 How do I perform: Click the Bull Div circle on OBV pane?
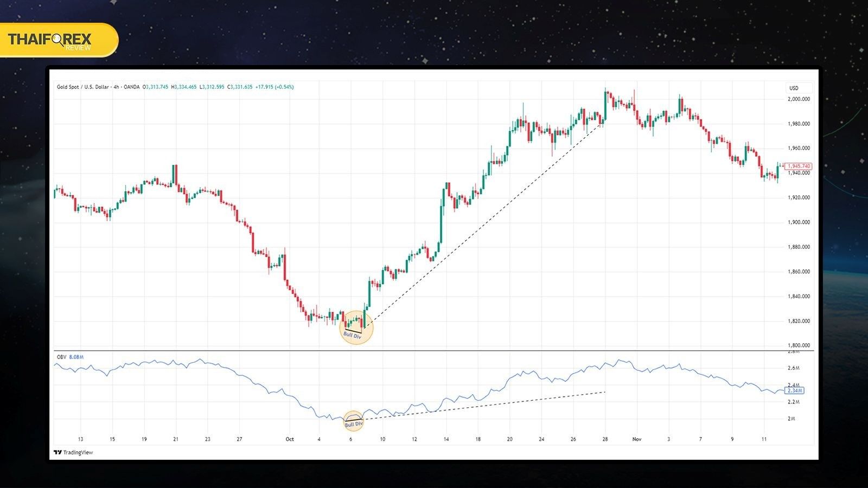(353, 421)
